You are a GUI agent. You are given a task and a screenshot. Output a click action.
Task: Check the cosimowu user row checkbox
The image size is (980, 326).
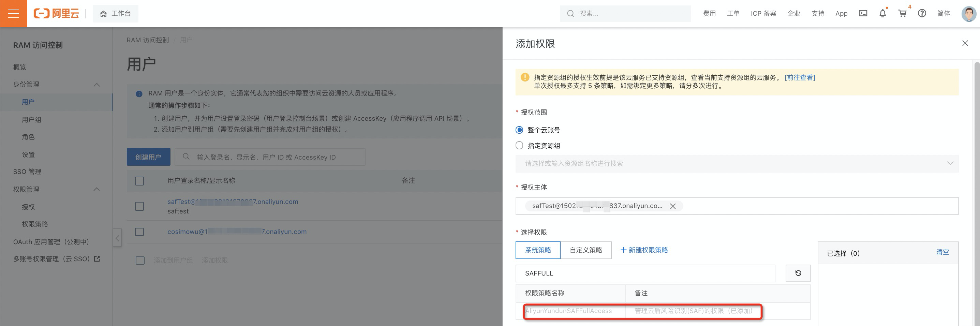(139, 232)
